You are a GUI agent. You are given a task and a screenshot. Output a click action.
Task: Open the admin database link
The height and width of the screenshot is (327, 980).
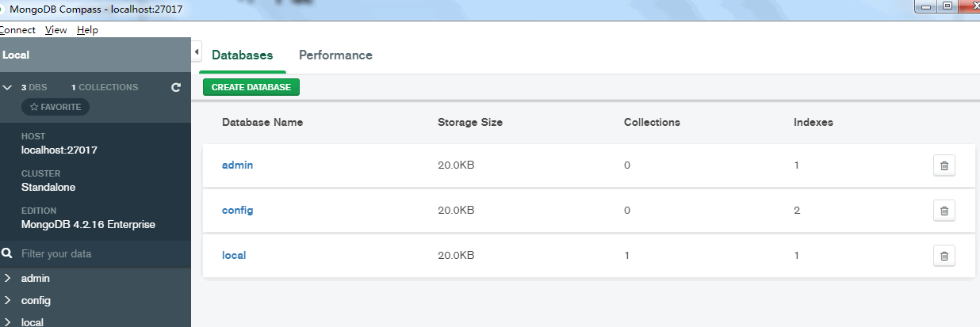(237, 165)
